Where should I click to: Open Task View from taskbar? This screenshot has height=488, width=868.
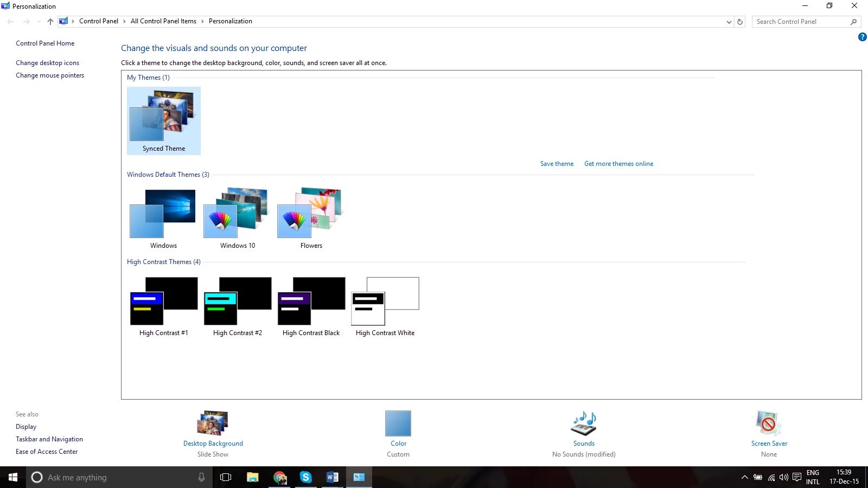coord(226,477)
